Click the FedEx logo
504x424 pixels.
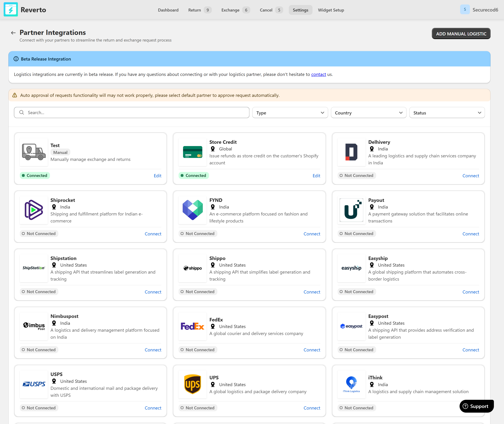point(192,326)
